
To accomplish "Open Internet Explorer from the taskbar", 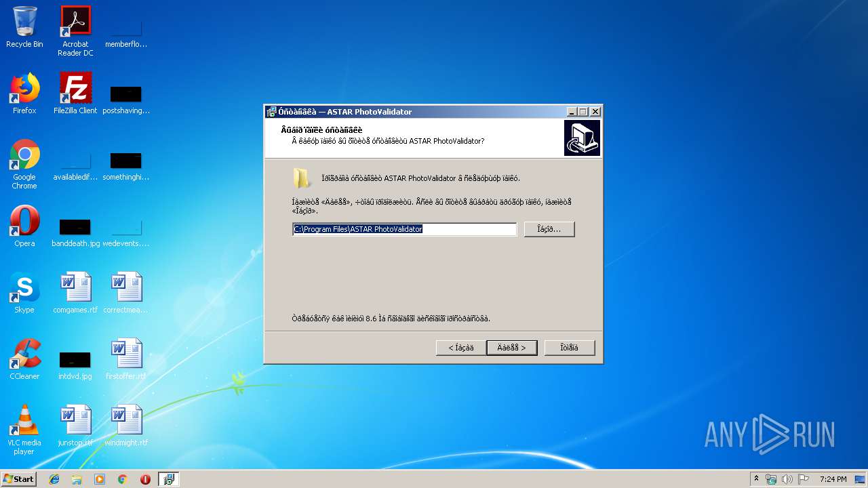I will point(54,479).
